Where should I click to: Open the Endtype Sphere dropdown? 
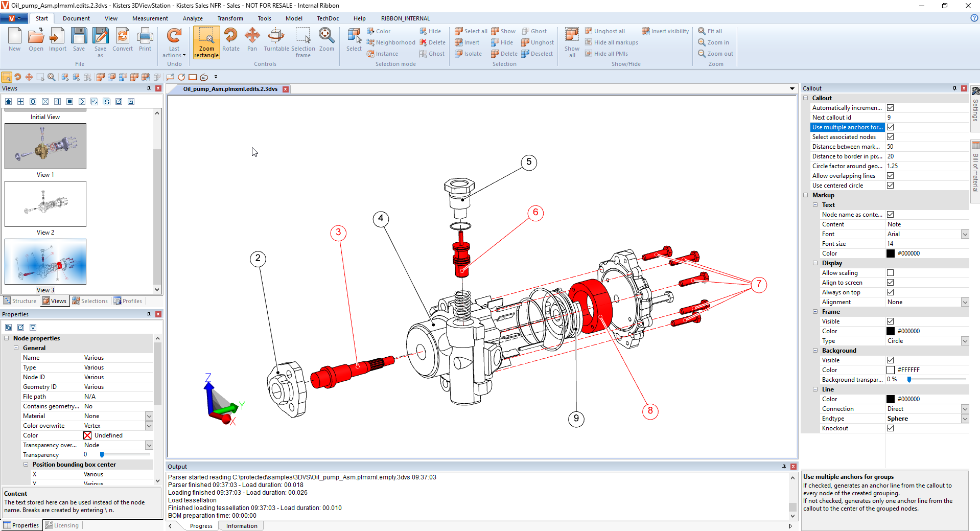click(x=965, y=419)
